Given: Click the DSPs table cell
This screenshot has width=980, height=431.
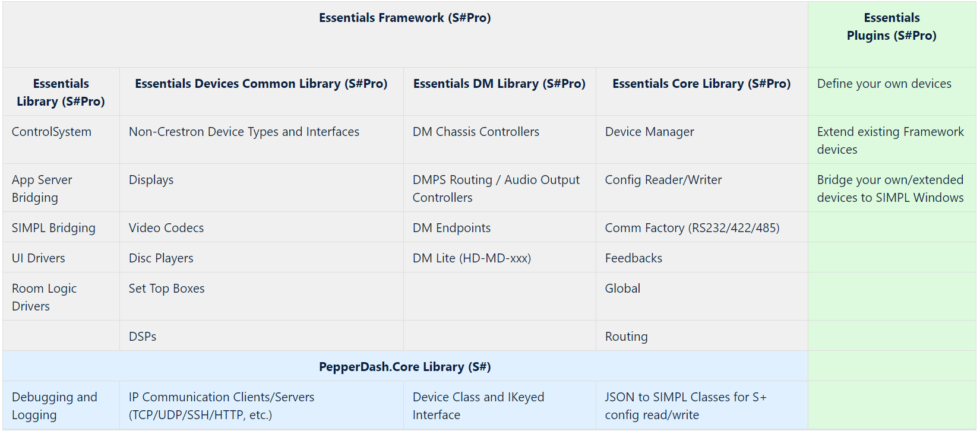Looking at the screenshot, I should [x=143, y=337].
